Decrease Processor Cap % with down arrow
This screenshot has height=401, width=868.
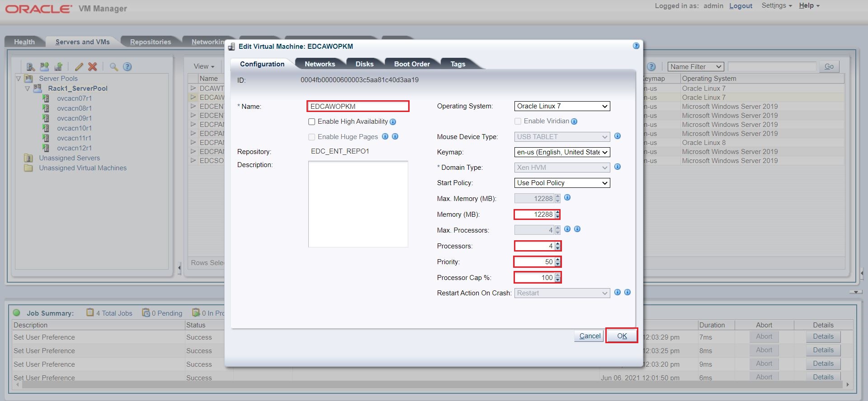557,280
